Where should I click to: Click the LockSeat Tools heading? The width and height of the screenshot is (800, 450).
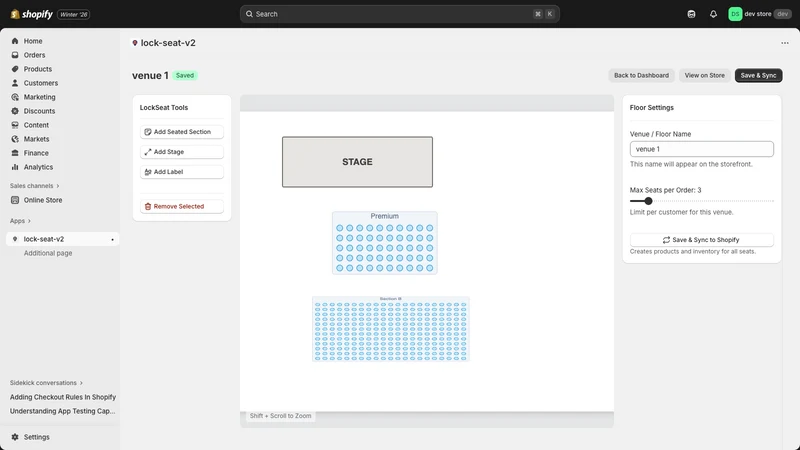pos(164,108)
